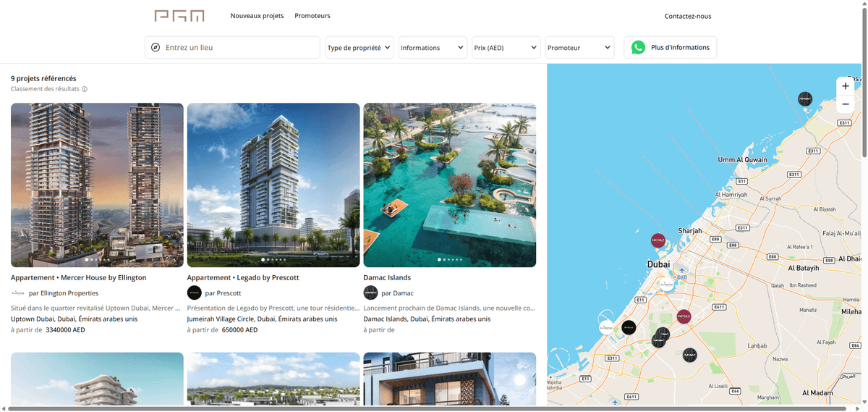Click the Ellington Properties developer logo
The height and width of the screenshot is (412, 868).
pos(18,293)
